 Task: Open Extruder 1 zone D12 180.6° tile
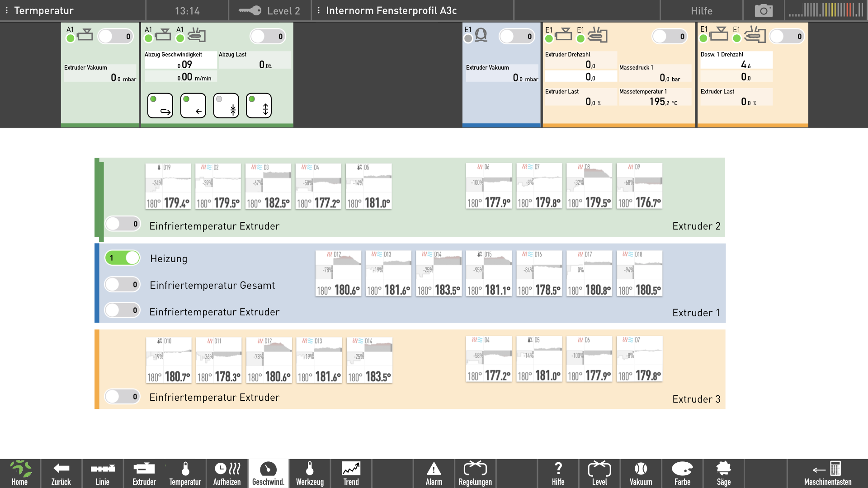(338, 273)
